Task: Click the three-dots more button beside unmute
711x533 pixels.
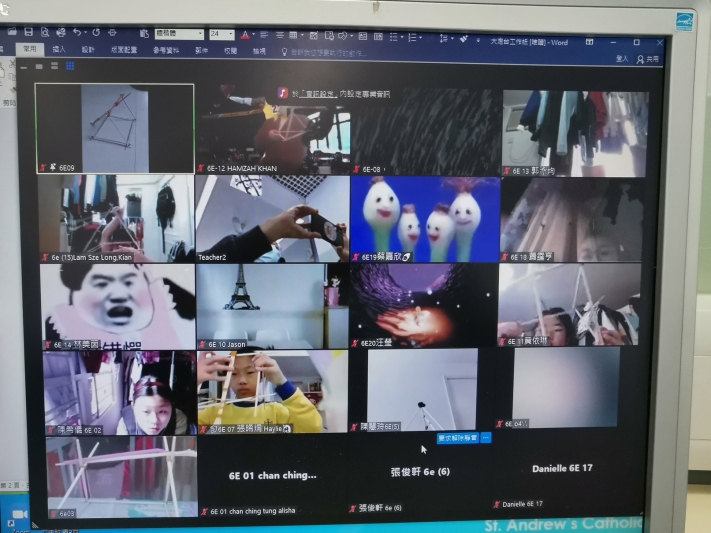Action: [x=486, y=438]
